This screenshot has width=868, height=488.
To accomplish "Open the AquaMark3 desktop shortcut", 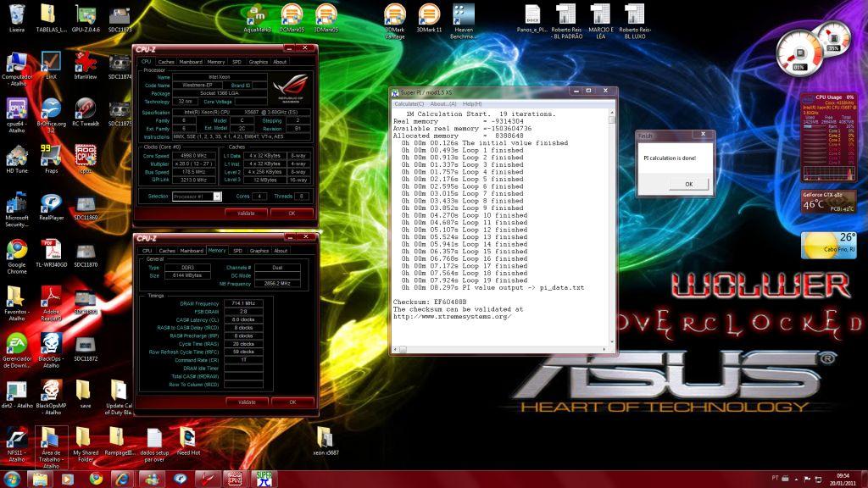I will (258, 19).
